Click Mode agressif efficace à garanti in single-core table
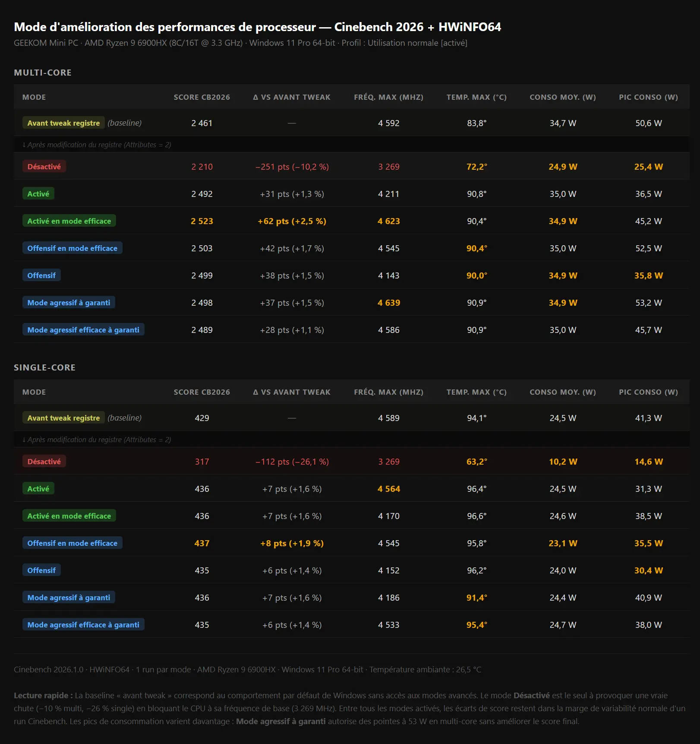The width and height of the screenshot is (700, 744). pos(83,625)
